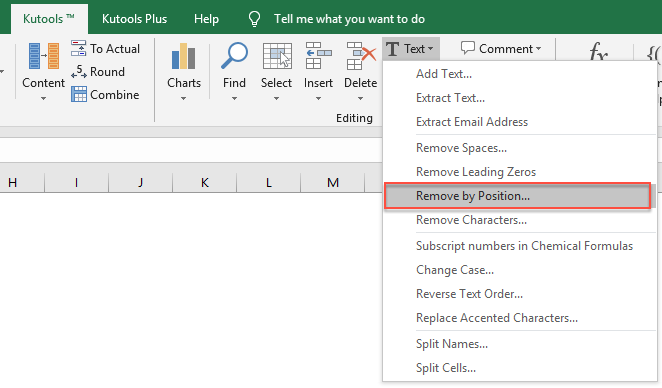Screen dimensions: 662x388
Task: Click the Insert rows icon
Action: [x=318, y=56]
